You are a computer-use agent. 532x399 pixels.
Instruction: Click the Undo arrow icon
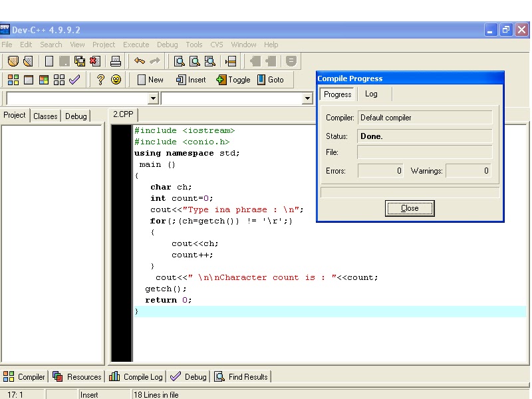140,61
